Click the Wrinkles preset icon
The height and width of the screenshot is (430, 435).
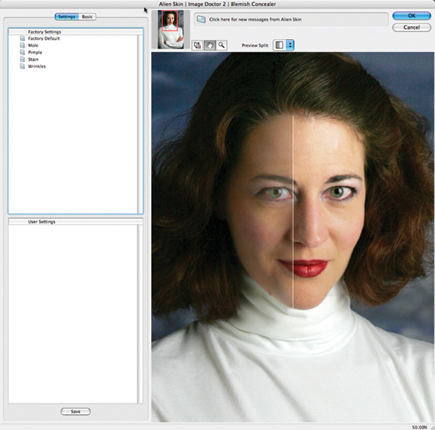pyautogui.click(x=22, y=67)
